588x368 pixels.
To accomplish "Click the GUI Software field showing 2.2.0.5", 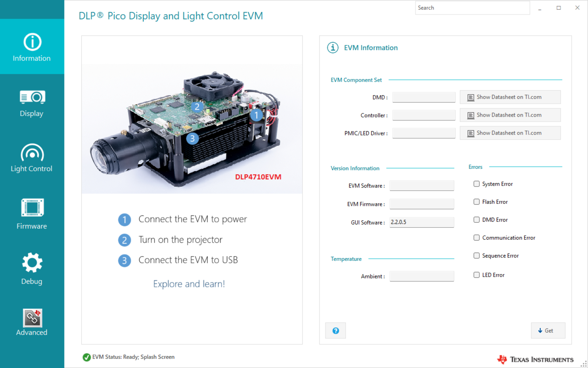I will [422, 222].
